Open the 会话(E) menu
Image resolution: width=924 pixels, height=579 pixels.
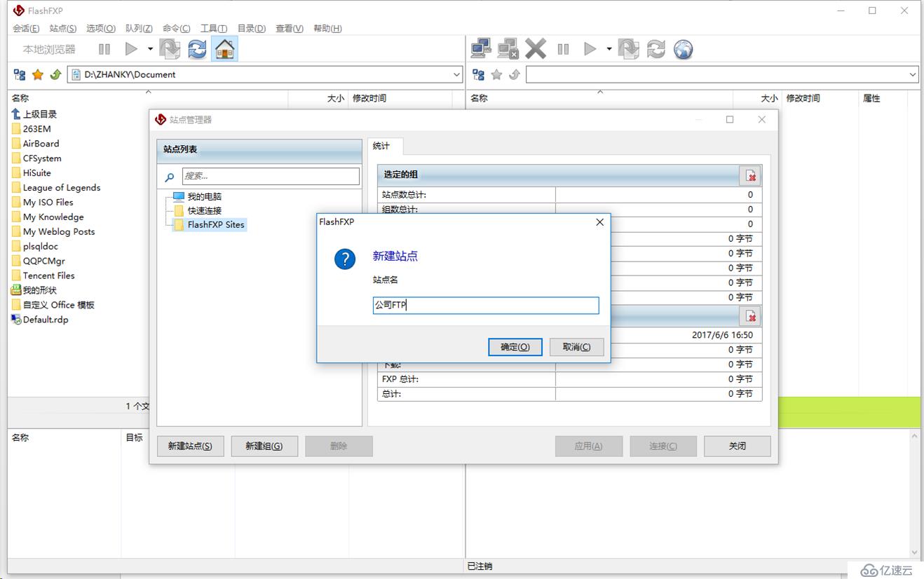[26, 28]
